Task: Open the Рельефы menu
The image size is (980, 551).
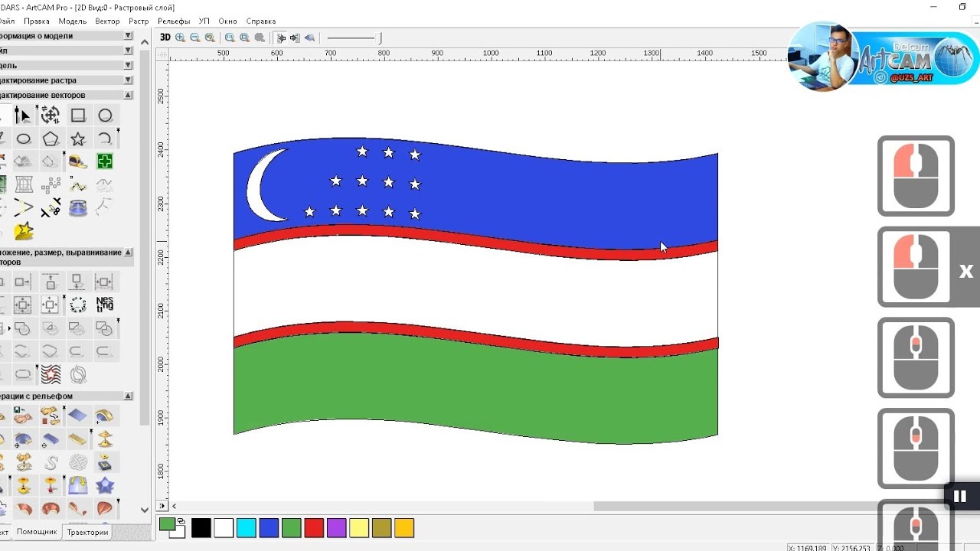Action: coord(174,21)
